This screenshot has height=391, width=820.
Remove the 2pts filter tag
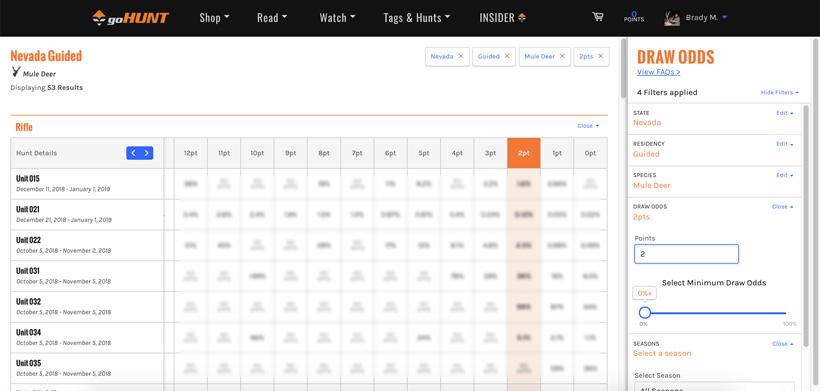pyautogui.click(x=600, y=56)
